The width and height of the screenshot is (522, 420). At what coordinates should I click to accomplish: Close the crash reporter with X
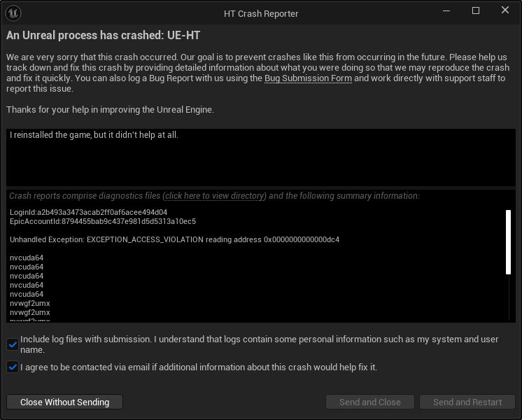pos(505,10)
